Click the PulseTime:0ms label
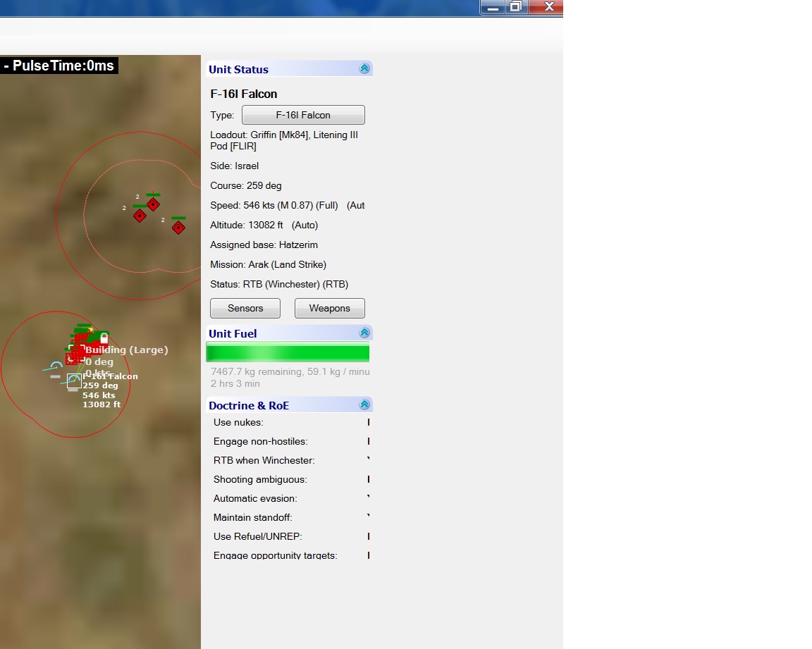The width and height of the screenshot is (812, 649). coord(59,66)
